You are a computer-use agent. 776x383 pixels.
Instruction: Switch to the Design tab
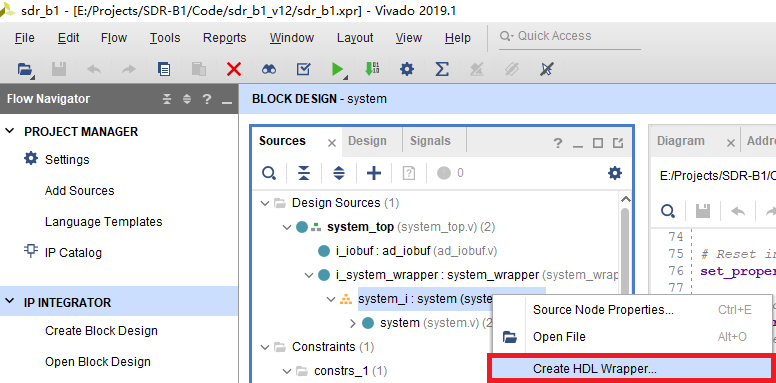point(367,141)
